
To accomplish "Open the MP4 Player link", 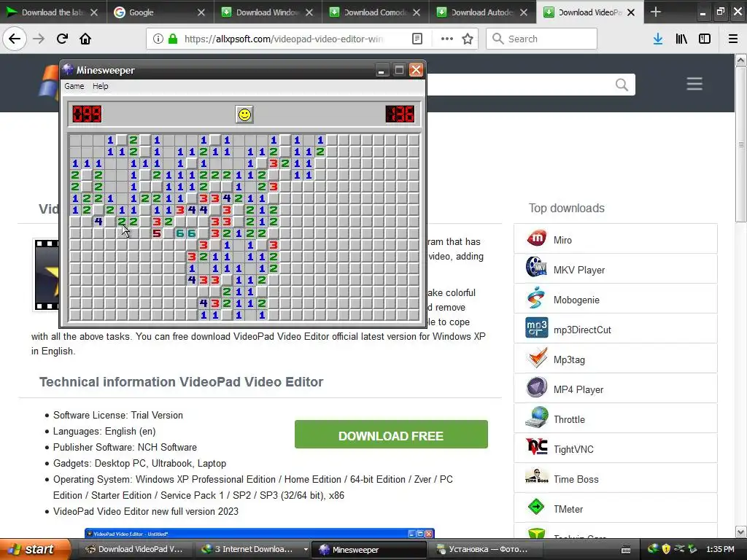I will tap(578, 389).
